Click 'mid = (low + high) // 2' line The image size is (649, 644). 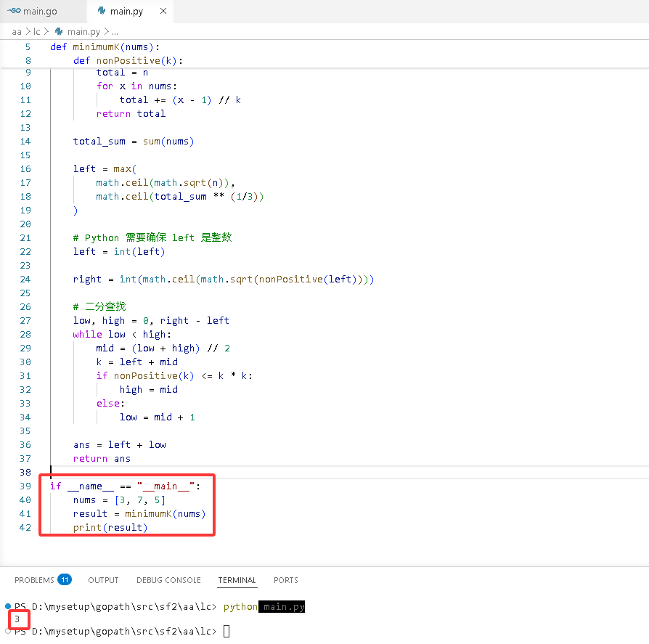[163, 349]
